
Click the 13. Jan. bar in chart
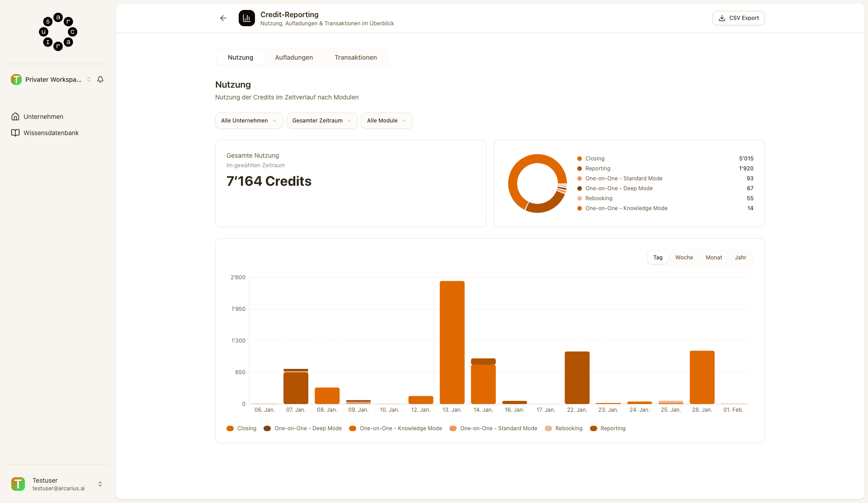pyautogui.click(x=452, y=342)
